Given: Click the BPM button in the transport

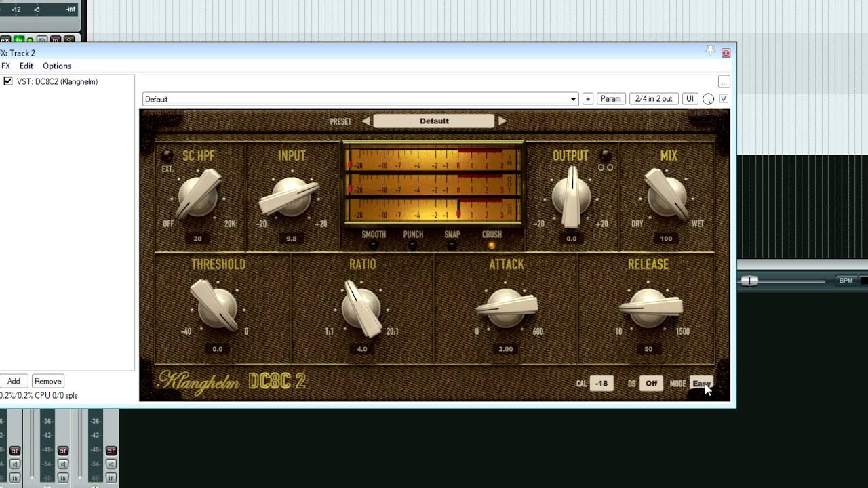Looking at the screenshot, I should pyautogui.click(x=846, y=281).
